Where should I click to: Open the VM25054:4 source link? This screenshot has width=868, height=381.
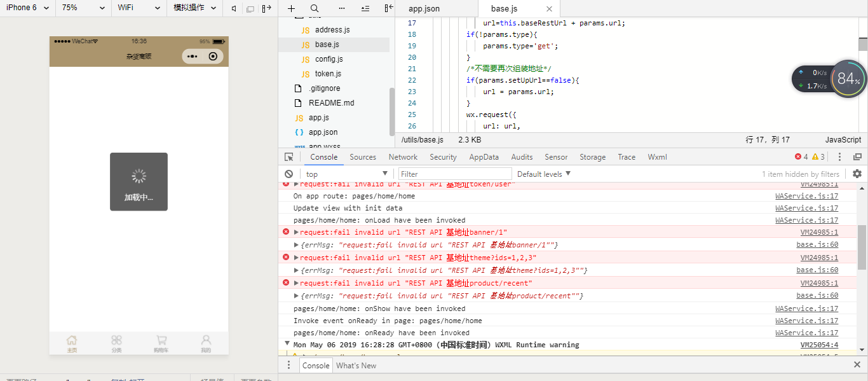click(x=819, y=345)
